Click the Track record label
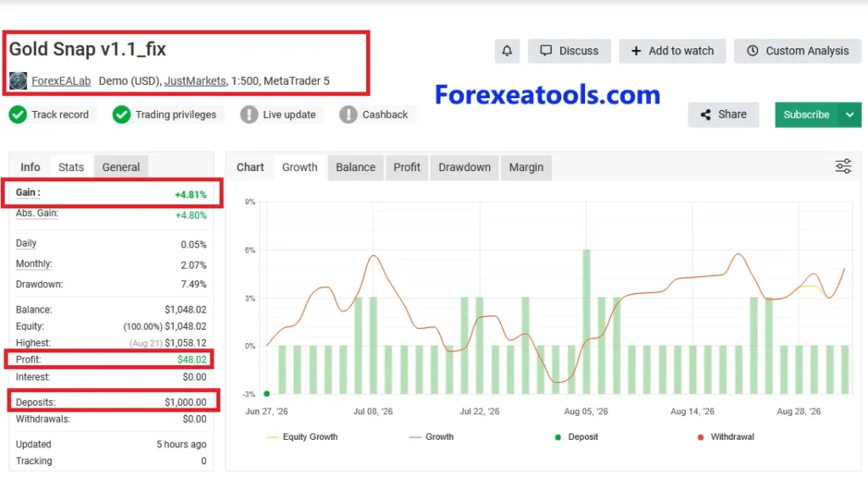The height and width of the screenshot is (477, 868). click(x=60, y=114)
